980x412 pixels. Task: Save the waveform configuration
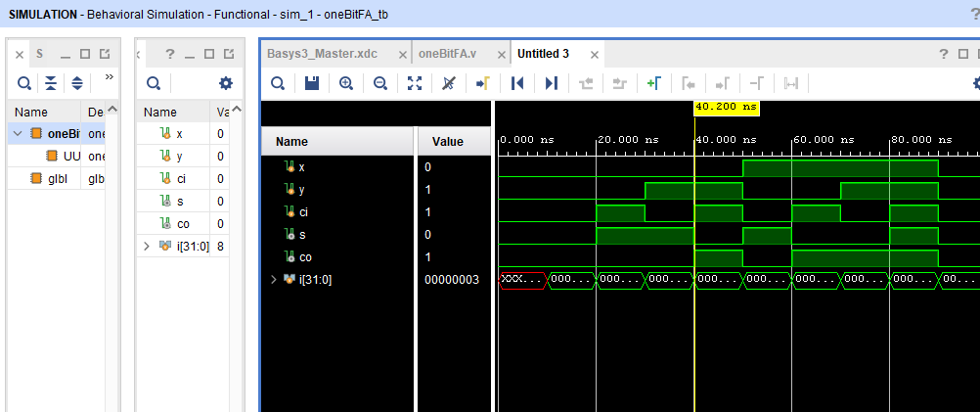coord(312,83)
